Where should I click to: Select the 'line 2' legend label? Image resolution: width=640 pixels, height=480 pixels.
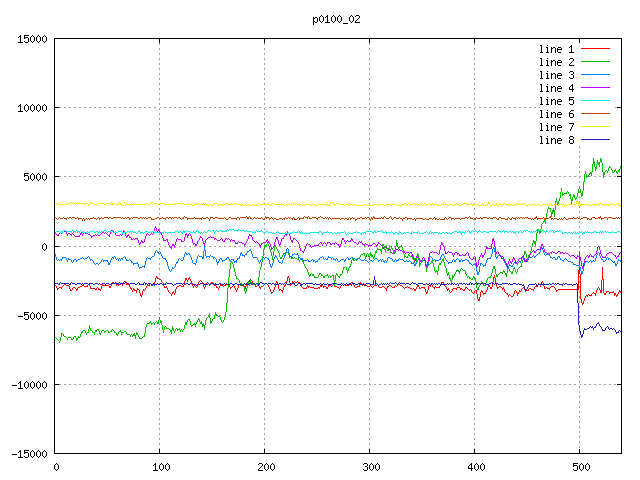(556, 62)
